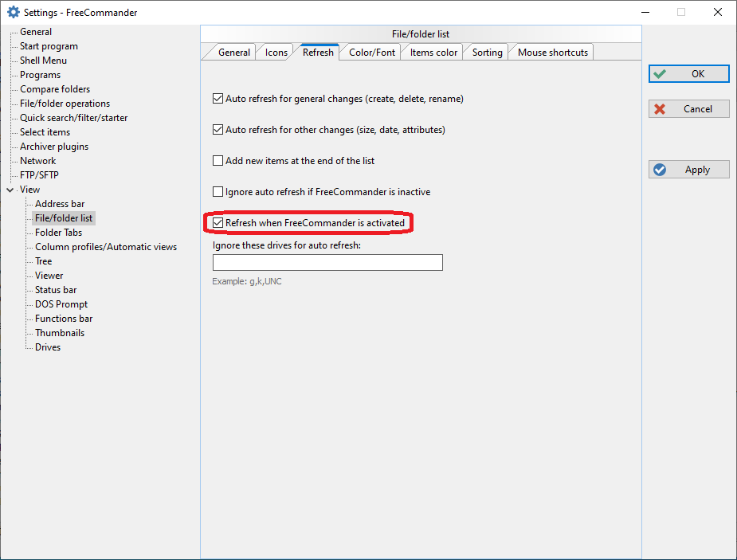This screenshot has height=560, width=737.
Task: Disable auto refresh for other changes
Action: [x=218, y=130]
